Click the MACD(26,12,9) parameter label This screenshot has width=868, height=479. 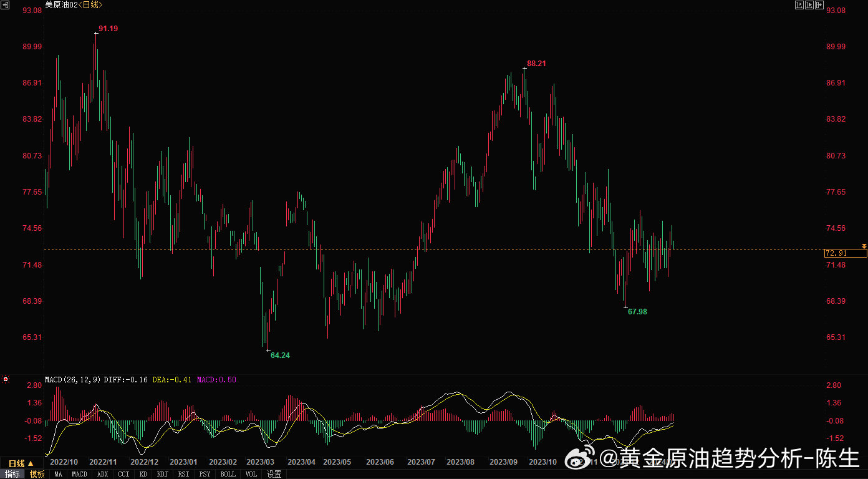[x=73, y=379]
